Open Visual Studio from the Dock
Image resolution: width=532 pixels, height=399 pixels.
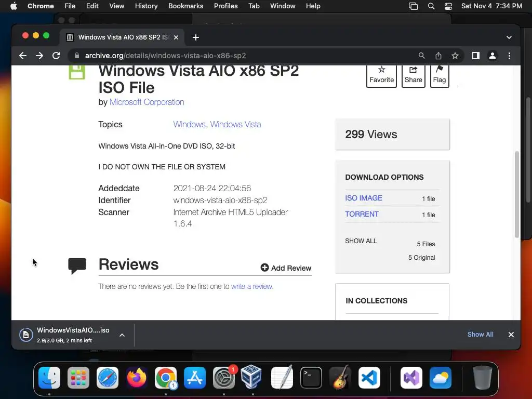[411, 378]
